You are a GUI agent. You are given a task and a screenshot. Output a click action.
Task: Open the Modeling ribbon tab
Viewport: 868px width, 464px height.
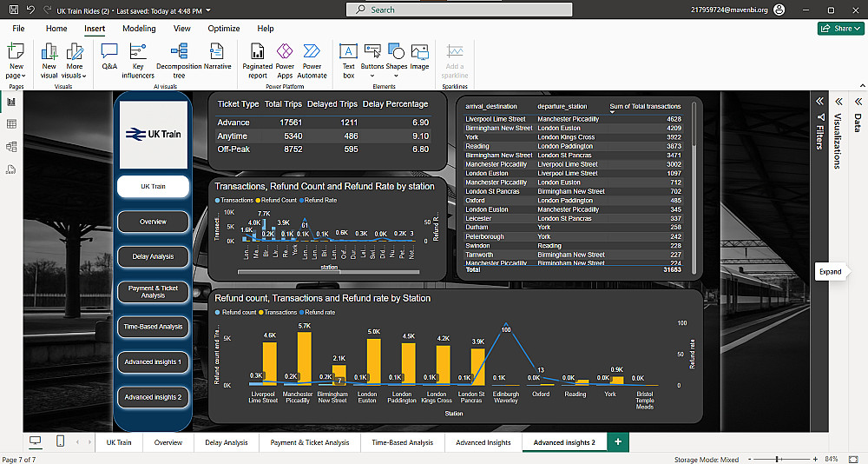pos(139,29)
